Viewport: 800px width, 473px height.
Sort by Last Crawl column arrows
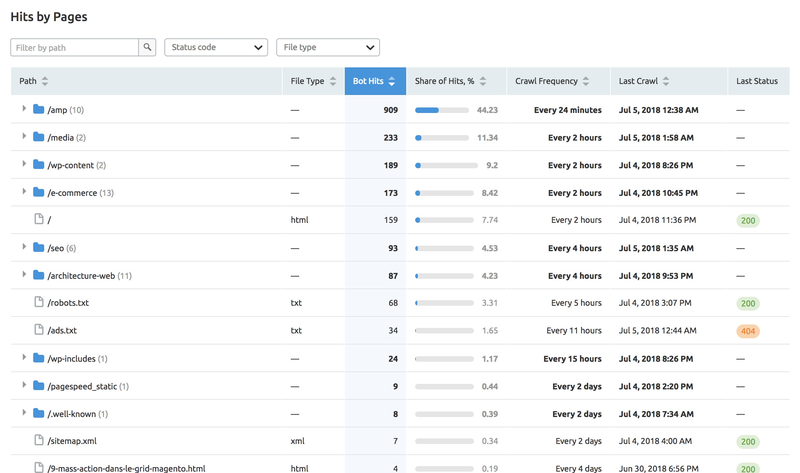pyautogui.click(x=666, y=81)
